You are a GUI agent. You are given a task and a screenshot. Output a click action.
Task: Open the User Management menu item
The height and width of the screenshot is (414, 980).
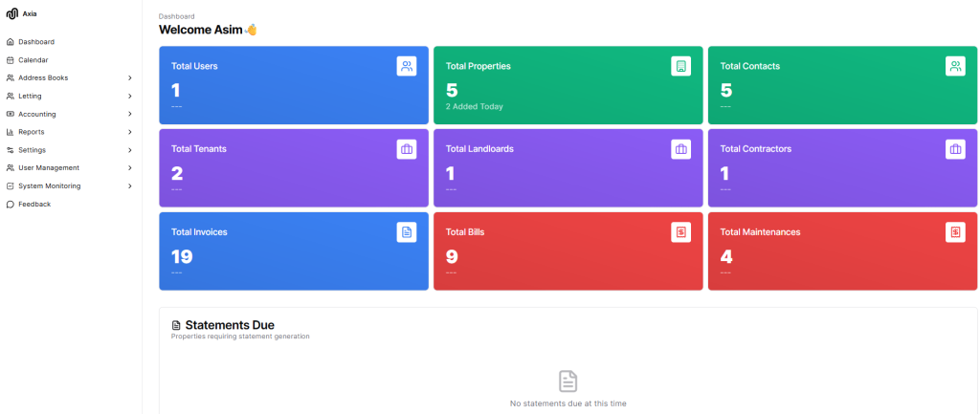coord(49,168)
